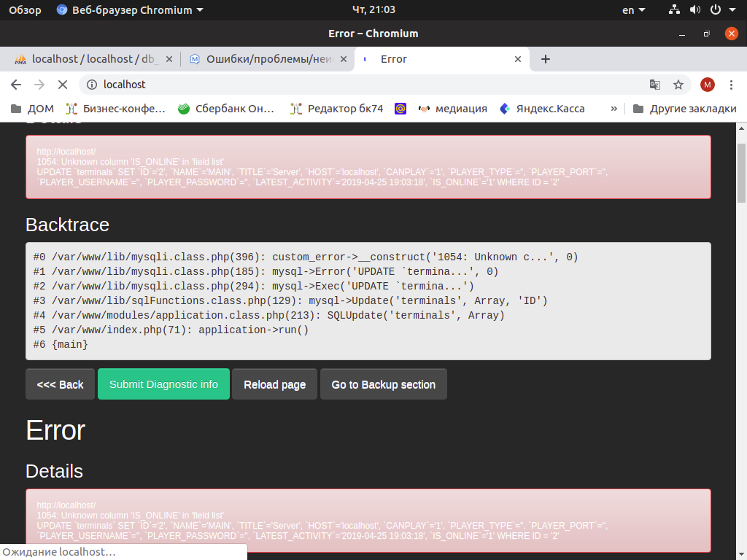Viewport: 747px width, 560px height.
Task: Open the Сбербанк Онлайн bookmark
Action: pos(226,109)
